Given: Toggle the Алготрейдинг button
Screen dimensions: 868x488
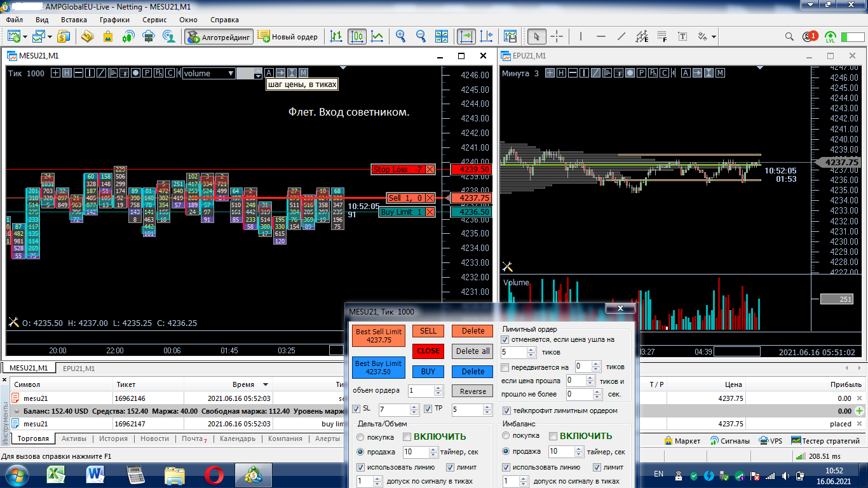Looking at the screenshot, I should pos(219,37).
